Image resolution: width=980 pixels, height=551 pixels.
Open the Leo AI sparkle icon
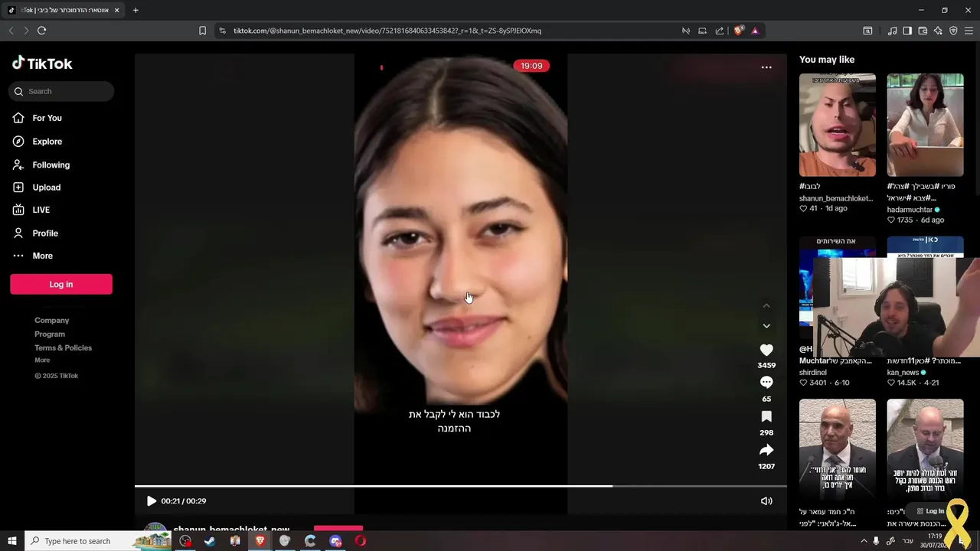[x=938, y=31]
